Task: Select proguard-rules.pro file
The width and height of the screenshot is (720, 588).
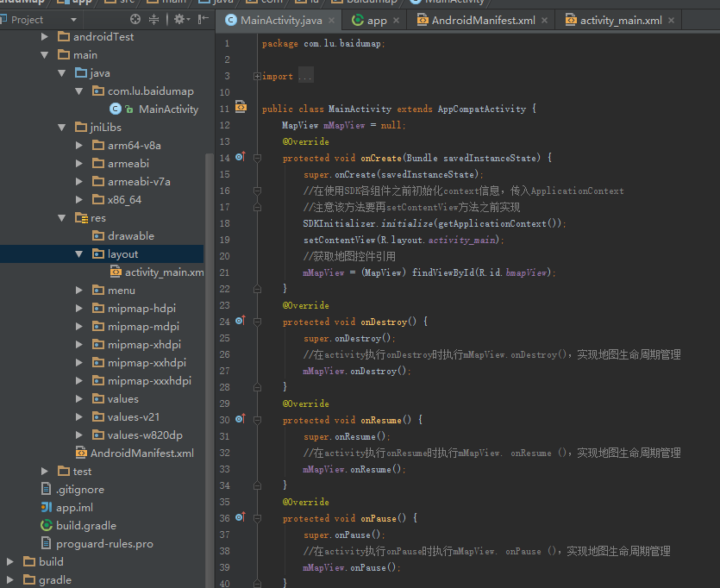Action: coord(97,544)
